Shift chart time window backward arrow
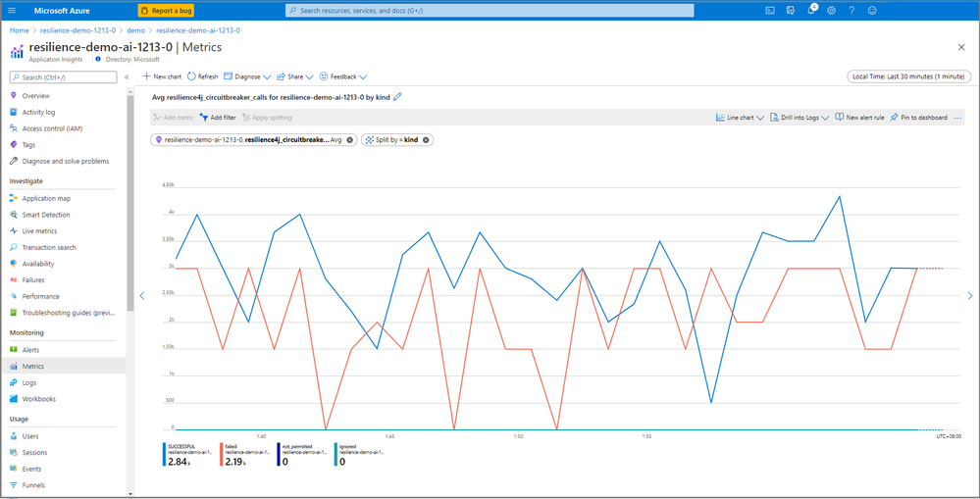980x499 pixels. tap(142, 295)
